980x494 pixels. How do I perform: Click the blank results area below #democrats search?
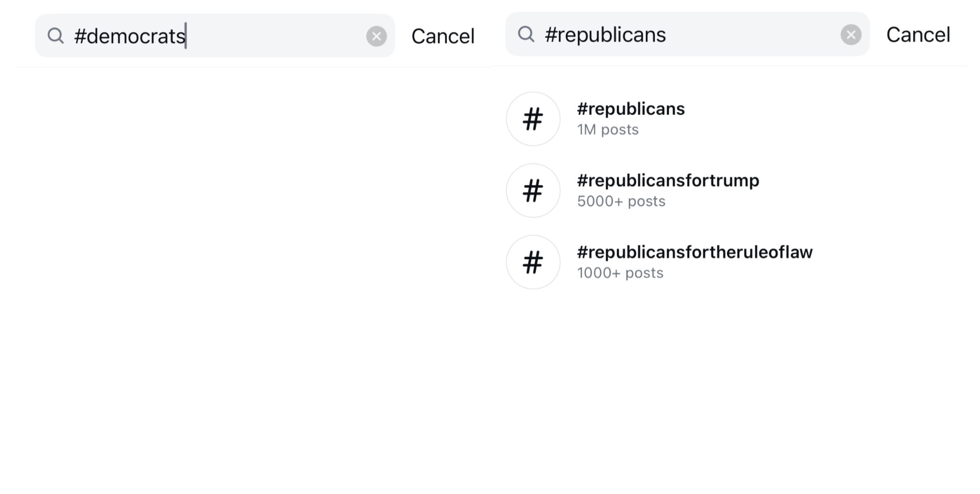pos(250,250)
